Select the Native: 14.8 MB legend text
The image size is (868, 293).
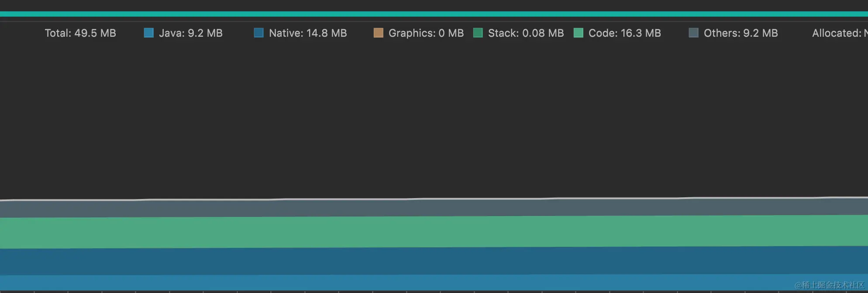(308, 33)
